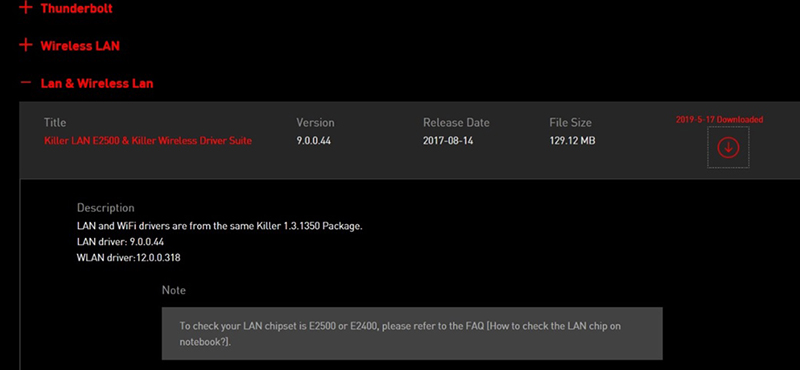Select the Version column header

[315, 122]
